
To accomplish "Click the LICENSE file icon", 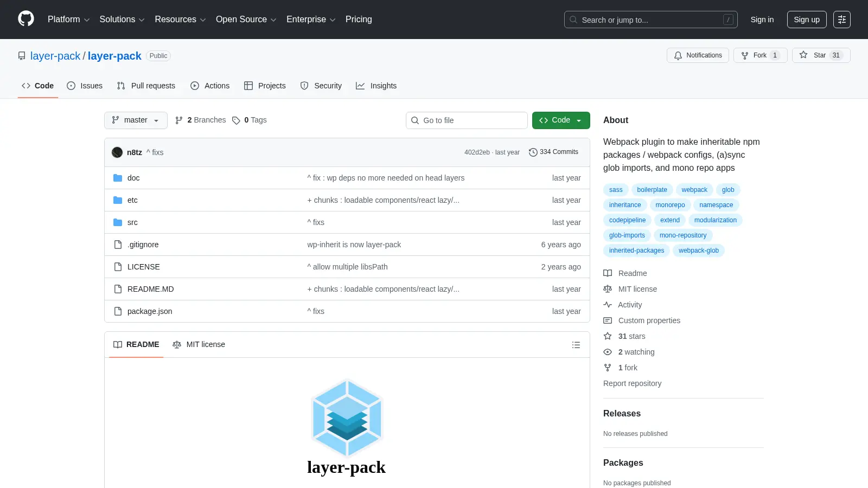I will click(118, 267).
